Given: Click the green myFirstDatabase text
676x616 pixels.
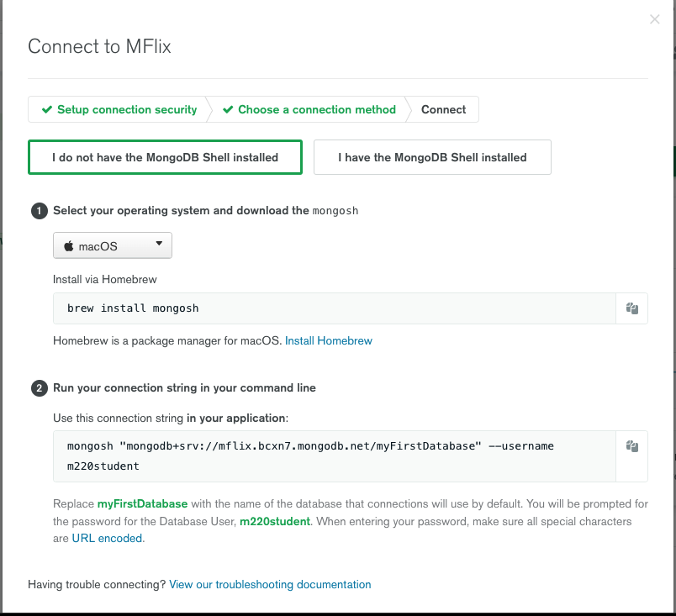Looking at the screenshot, I should [142, 504].
